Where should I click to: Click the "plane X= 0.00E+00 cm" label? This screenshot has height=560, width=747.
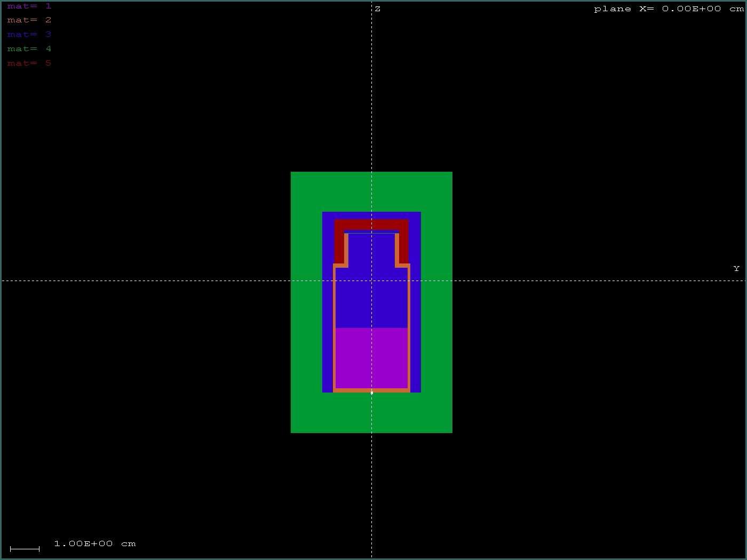[669, 9]
